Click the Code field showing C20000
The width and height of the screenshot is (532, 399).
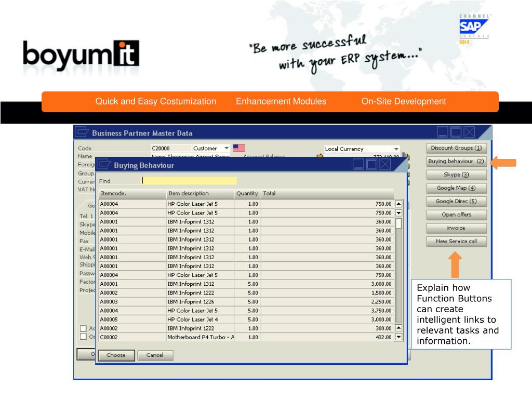(x=171, y=148)
